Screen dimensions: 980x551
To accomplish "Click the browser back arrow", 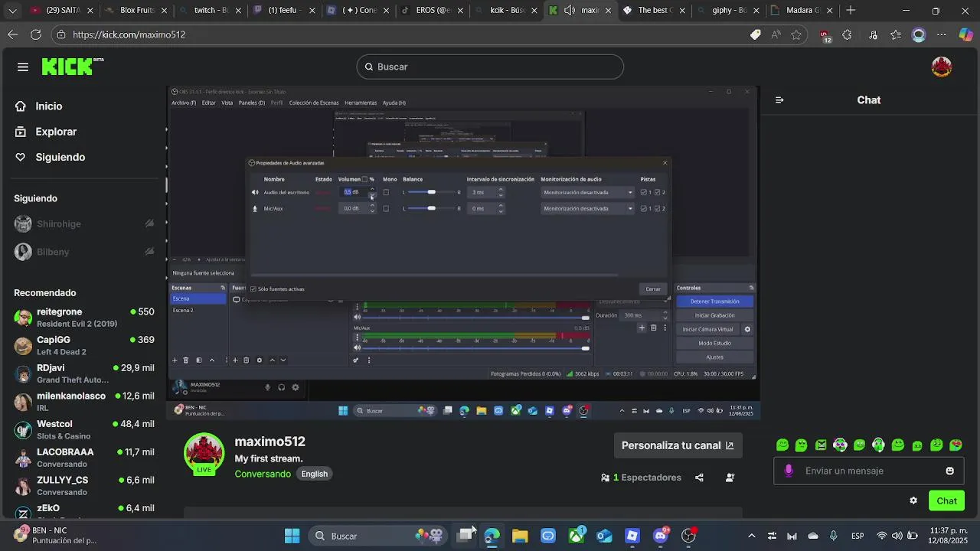I will tap(12, 34).
